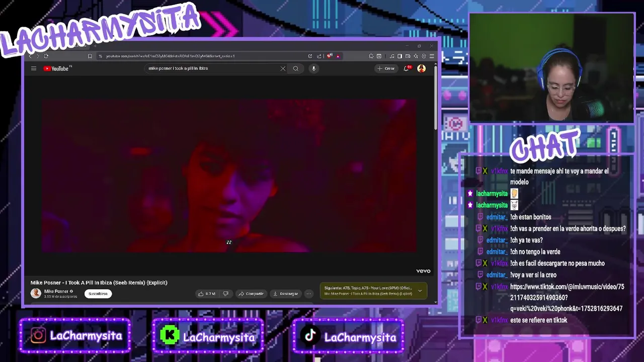This screenshot has height=362, width=644.
Task: Go to the YouTube home logo
Action: [57, 68]
